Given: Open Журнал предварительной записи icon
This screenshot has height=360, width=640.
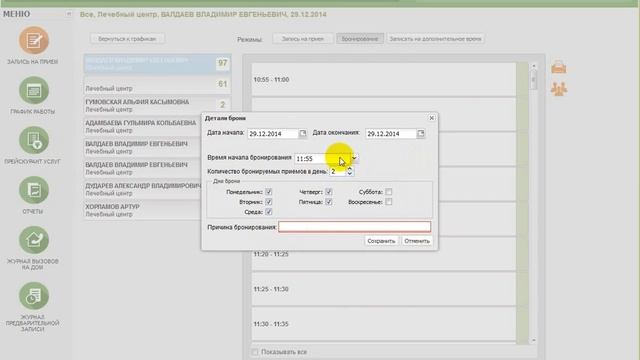Looking at the screenshot, I should [x=33, y=296].
